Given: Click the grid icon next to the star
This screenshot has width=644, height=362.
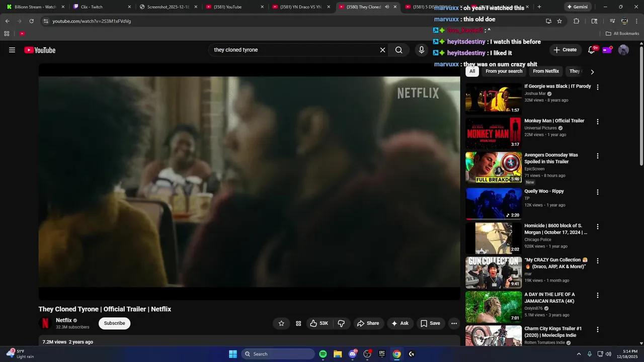Looking at the screenshot, I should (x=298, y=323).
